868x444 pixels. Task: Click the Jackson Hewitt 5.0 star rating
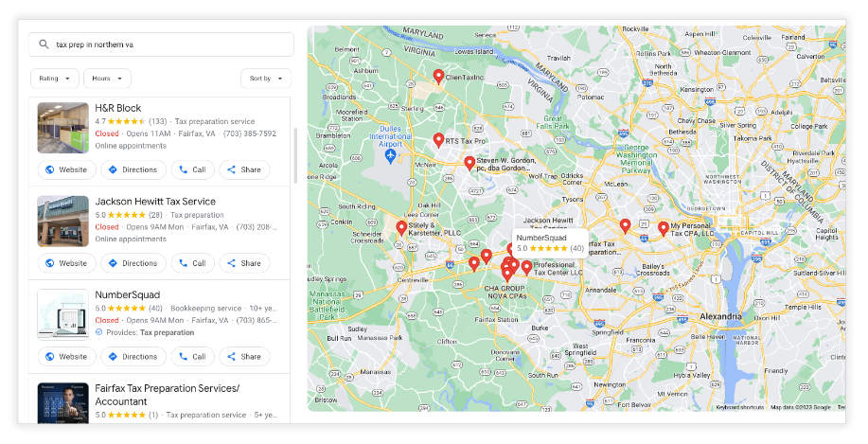point(129,215)
